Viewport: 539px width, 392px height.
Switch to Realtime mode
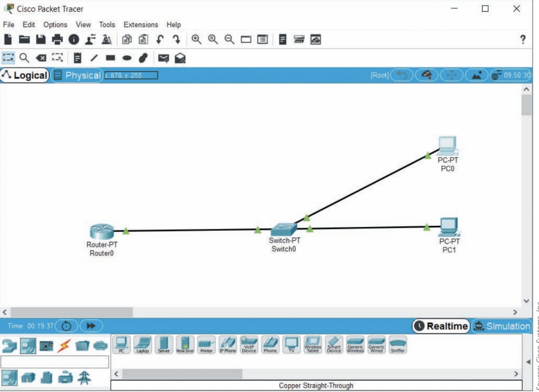click(x=441, y=326)
